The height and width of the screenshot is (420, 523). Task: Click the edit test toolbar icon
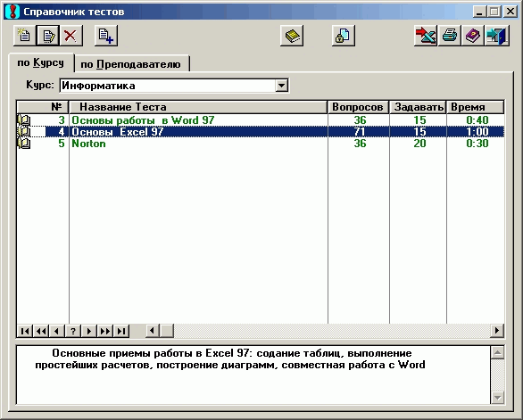tap(48, 36)
